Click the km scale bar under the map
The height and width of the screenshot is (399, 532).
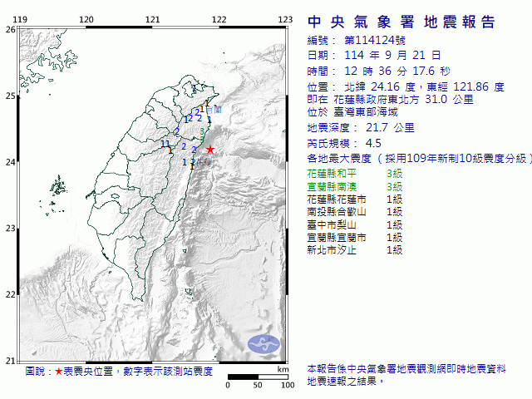(x=258, y=377)
